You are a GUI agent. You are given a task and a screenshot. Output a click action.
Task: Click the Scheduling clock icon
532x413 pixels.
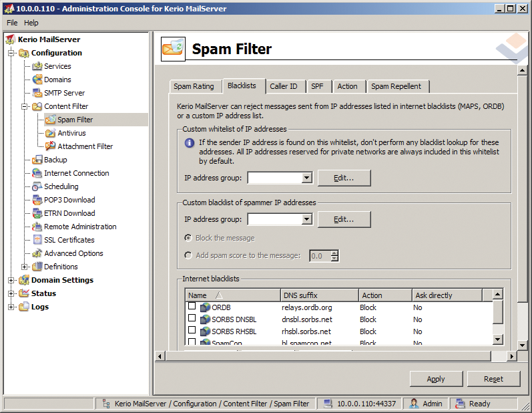coord(37,186)
